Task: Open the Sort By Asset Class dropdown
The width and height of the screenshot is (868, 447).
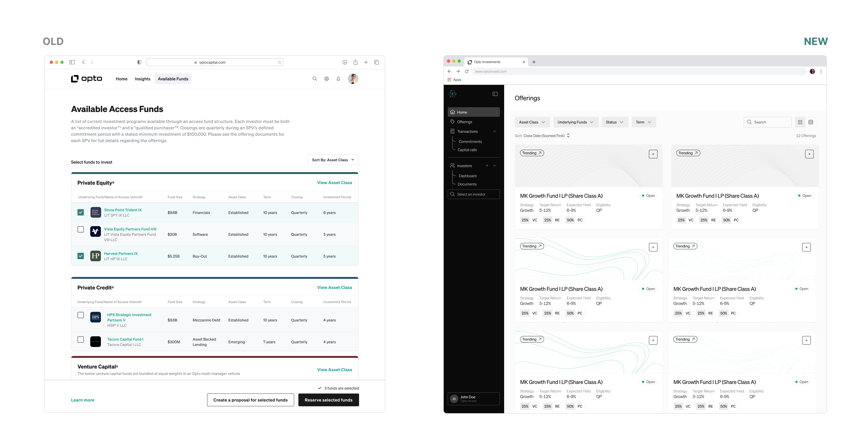Action: (333, 160)
